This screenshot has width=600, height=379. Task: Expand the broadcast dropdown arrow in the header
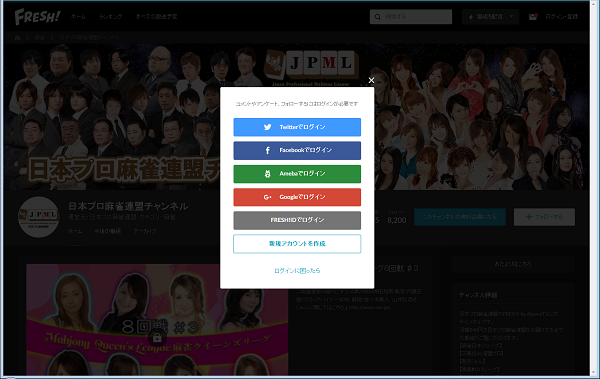click(511, 17)
